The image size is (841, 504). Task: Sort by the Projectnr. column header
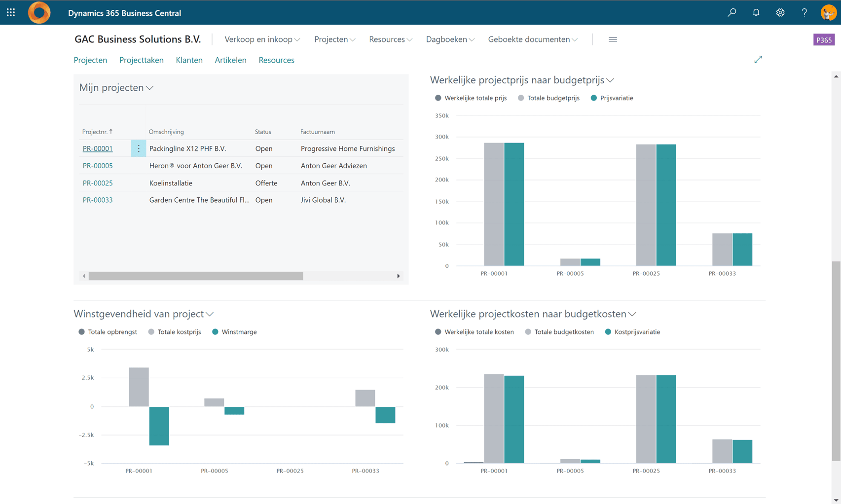tap(97, 132)
